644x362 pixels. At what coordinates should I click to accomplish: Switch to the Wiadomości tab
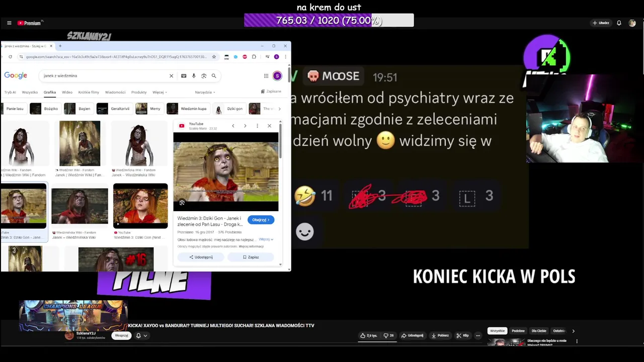click(x=115, y=93)
